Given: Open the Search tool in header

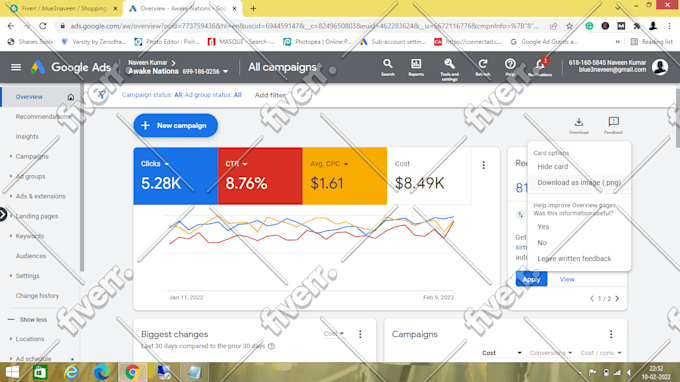Looking at the screenshot, I should pos(388,68).
